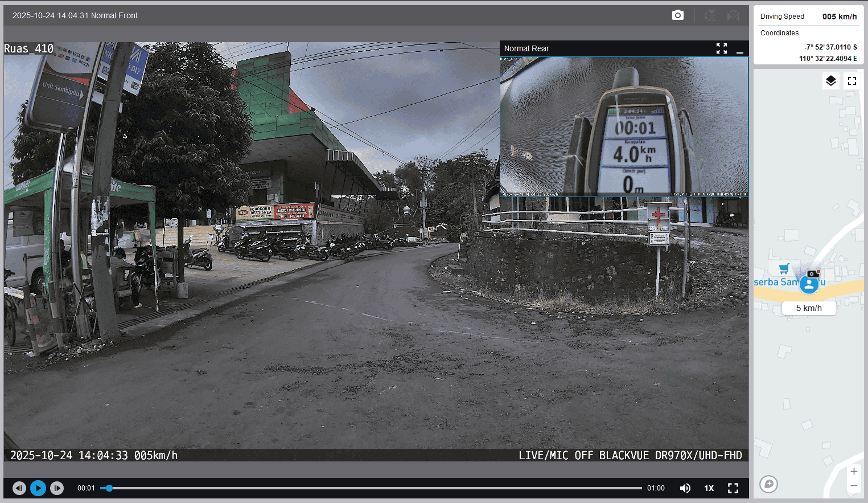Click the vehicle marker on the map

tap(809, 284)
